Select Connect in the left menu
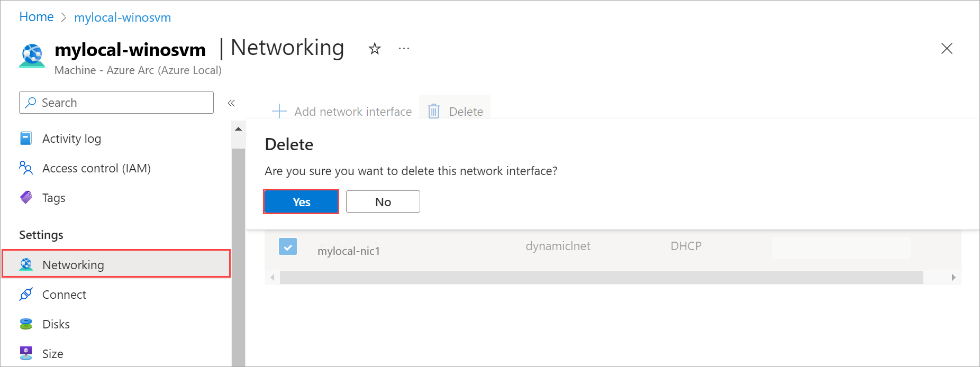 click(x=64, y=295)
